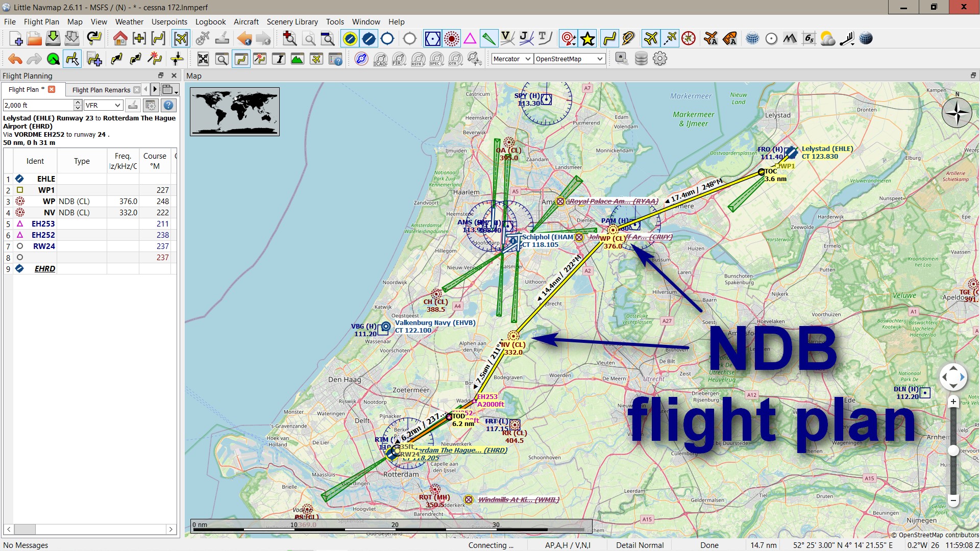Click the map zoom slider handle
This screenshot has width=980, height=551.
point(953,450)
